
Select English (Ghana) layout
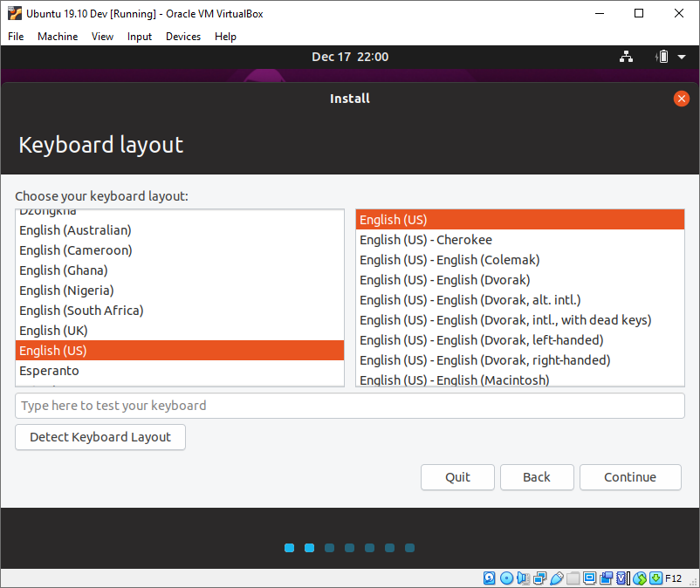coord(180,270)
